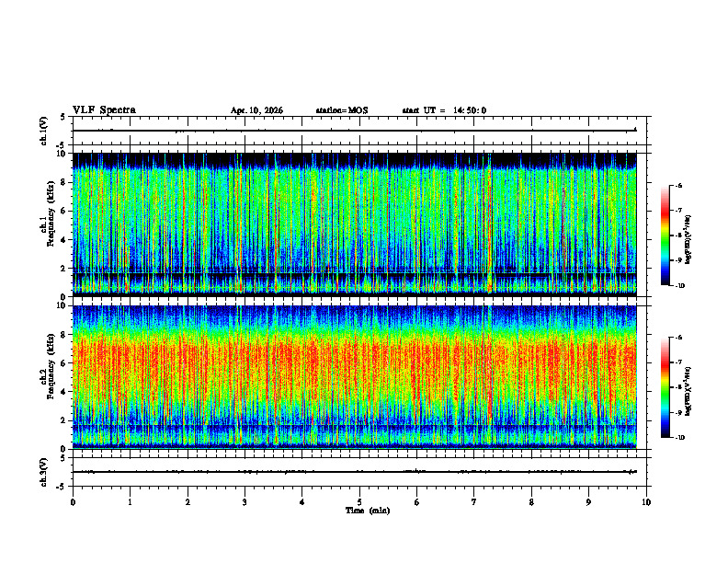
Task: Click the "4" tick on the time axis
Action: coord(302,502)
